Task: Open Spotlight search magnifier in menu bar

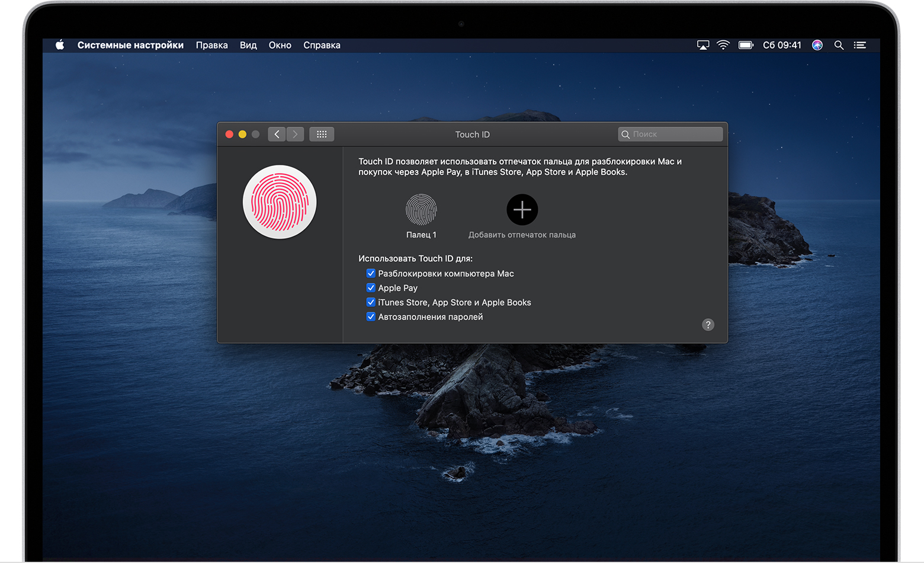Action: pyautogui.click(x=839, y=45)
